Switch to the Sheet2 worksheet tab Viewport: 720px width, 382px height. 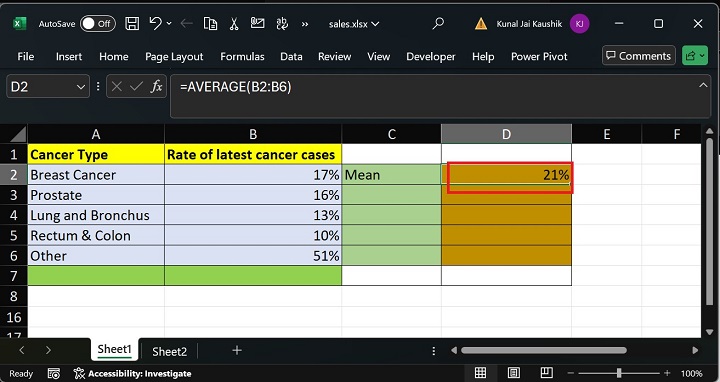pyautogui.click(x=169, y=351)
